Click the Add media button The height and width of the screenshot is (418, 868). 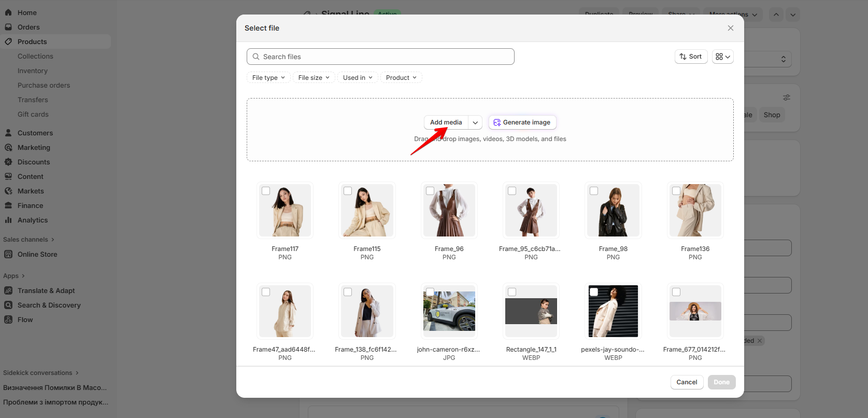click(x=446, y=122)
